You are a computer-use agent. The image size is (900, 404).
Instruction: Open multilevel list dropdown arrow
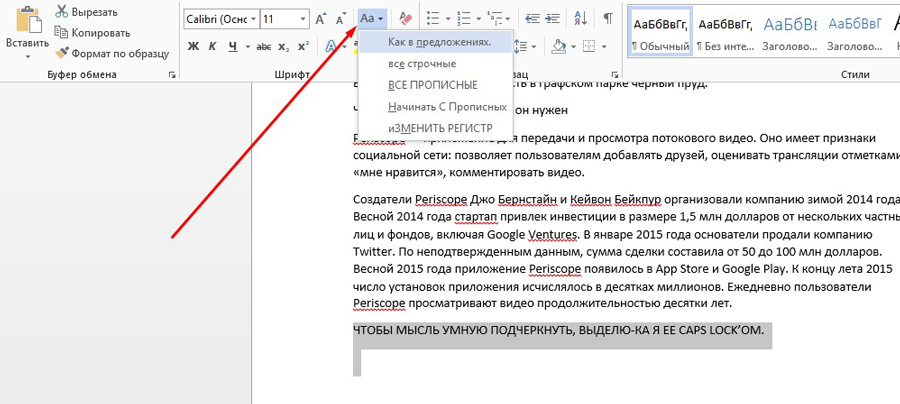click(x=508, y=20)
